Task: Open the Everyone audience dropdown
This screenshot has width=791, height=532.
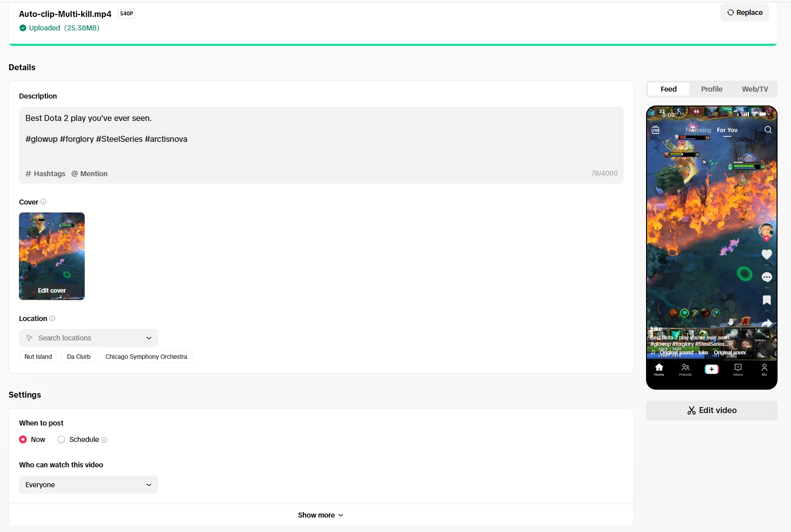Action: [89, 485]
